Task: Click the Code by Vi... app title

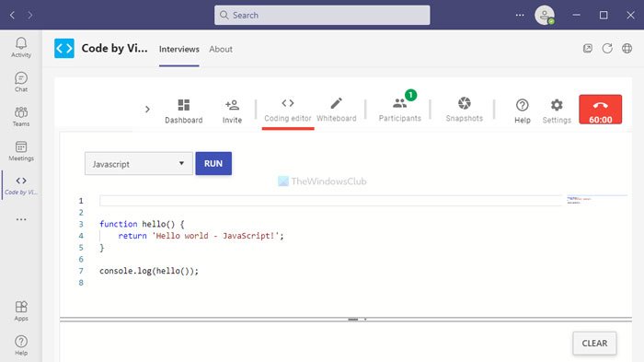Action: 114,49
